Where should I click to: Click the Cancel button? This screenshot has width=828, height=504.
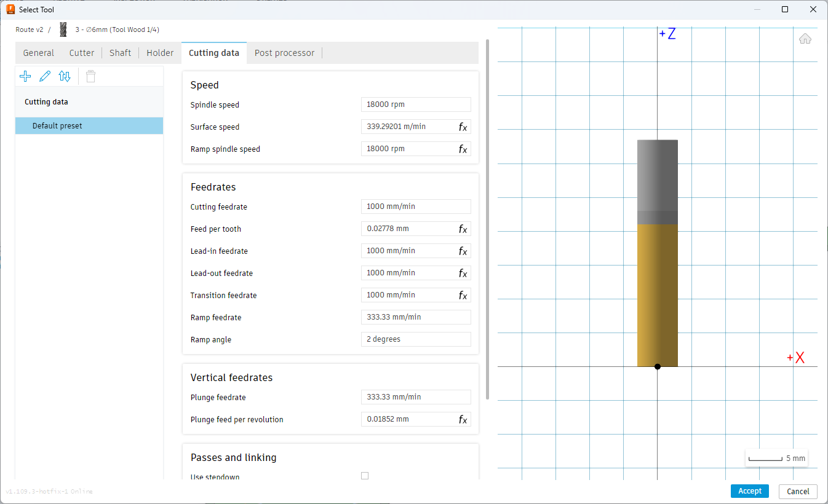pyautogui.click(x=798, y=491)
